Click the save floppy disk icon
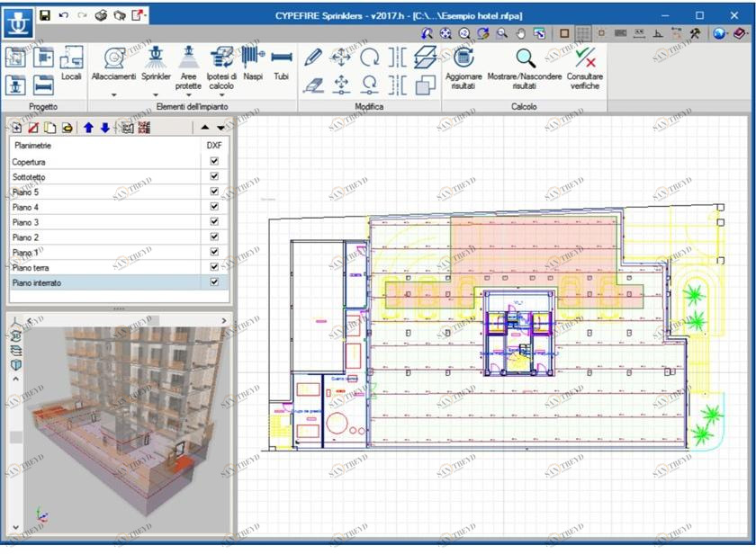756x554 pixels. [x=44, y=15]
